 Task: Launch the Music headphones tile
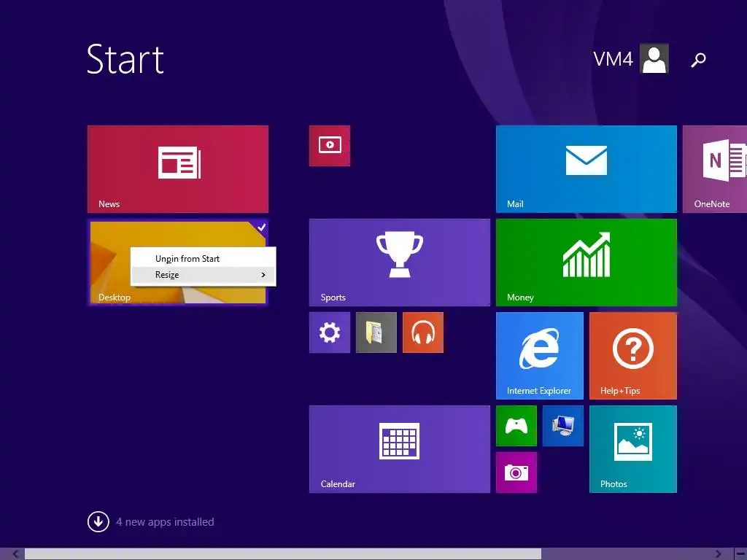click(423, 332)
